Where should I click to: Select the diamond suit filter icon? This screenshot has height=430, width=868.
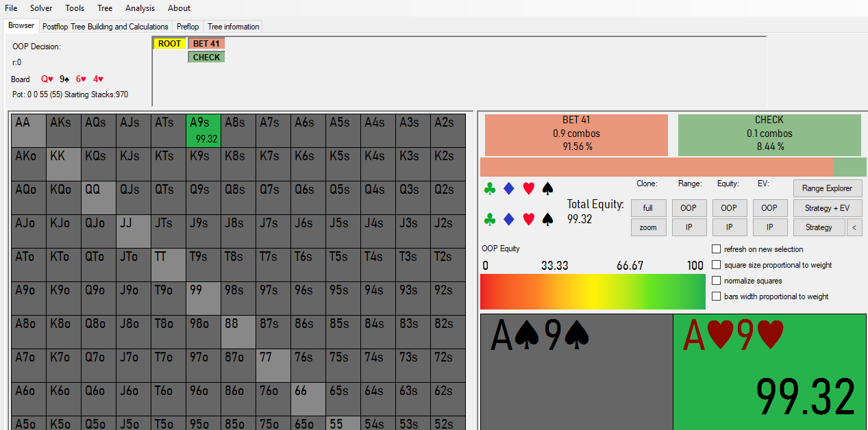pos(509,188)
